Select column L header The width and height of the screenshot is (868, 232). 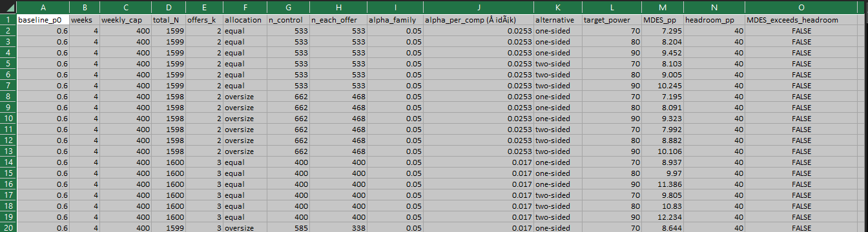tap(612, 7)
